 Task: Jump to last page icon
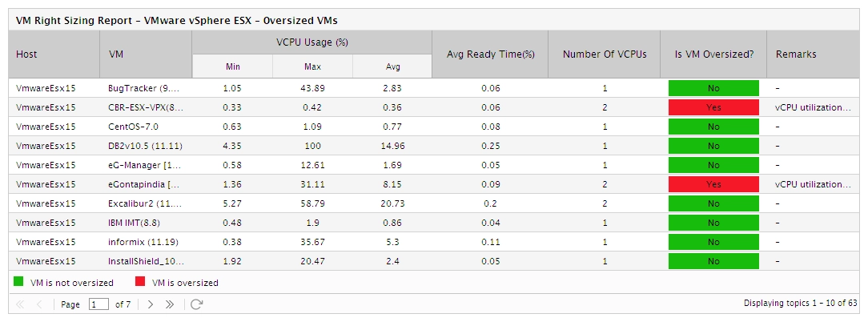(170, 304)
